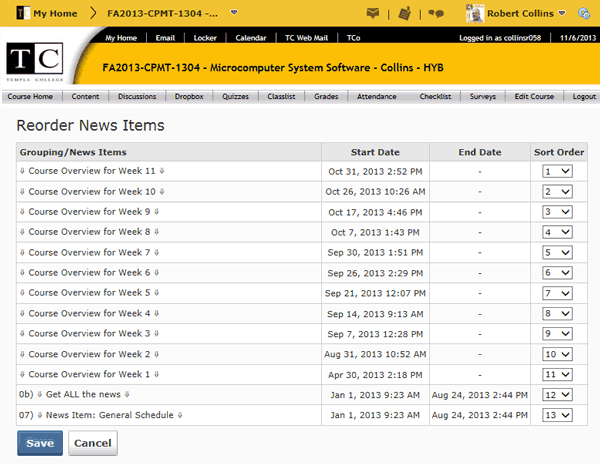Open the Dropbox tab
Image resolution: width=600 pixels, height=464 pixels.
click(x=189, y=96)
